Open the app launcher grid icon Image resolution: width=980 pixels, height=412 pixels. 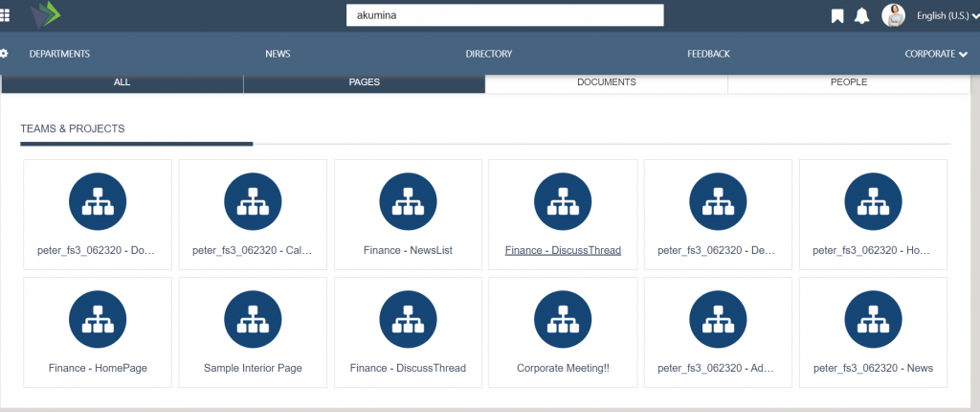click(6, 15)
